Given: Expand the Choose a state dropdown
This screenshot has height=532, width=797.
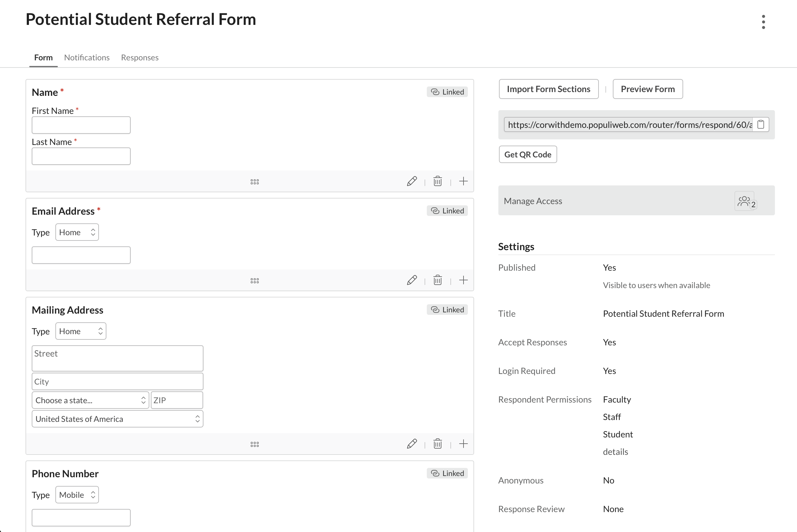Looking at the screenshot, I should coord(90,400).
